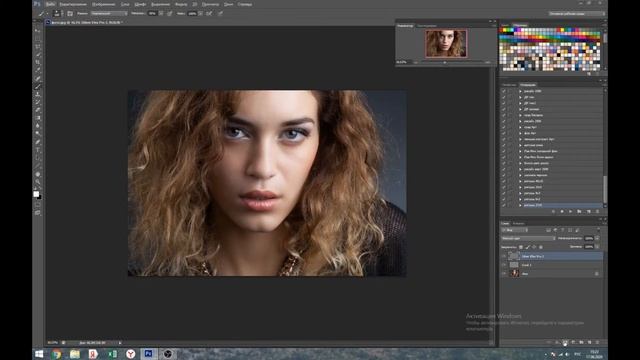Open brush Mode dropdown in options bar

109,13
